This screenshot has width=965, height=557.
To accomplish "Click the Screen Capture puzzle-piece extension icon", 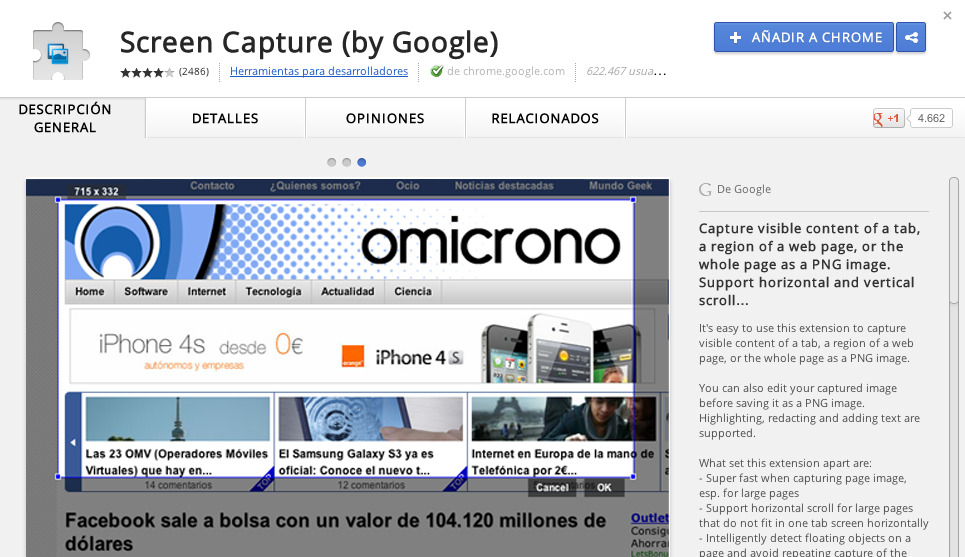I will coord(61,52).
